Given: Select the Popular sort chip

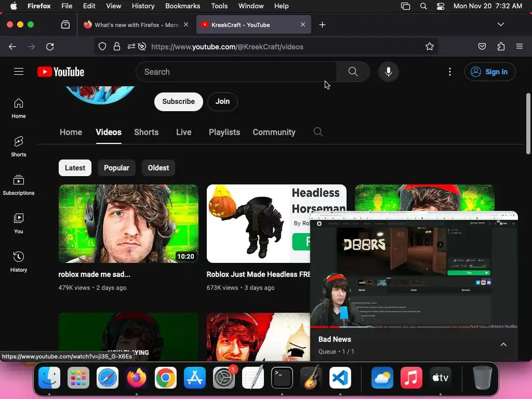Looking at the screenshot, I should (116, 168).
